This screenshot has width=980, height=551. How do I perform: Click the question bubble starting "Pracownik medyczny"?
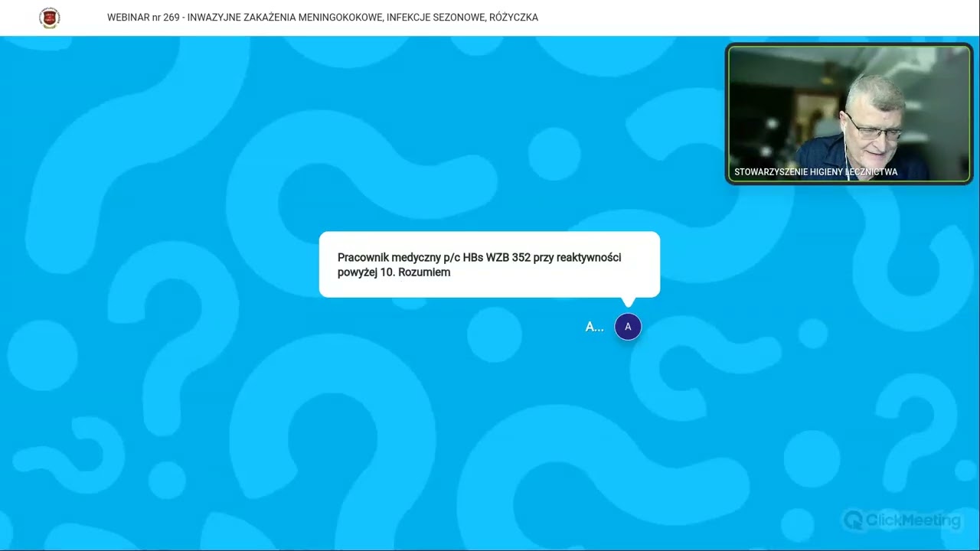point(489,264)
